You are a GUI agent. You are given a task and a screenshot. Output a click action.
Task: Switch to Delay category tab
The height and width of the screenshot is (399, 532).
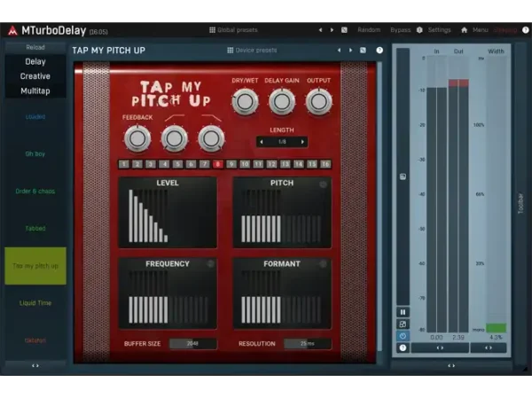35,62
